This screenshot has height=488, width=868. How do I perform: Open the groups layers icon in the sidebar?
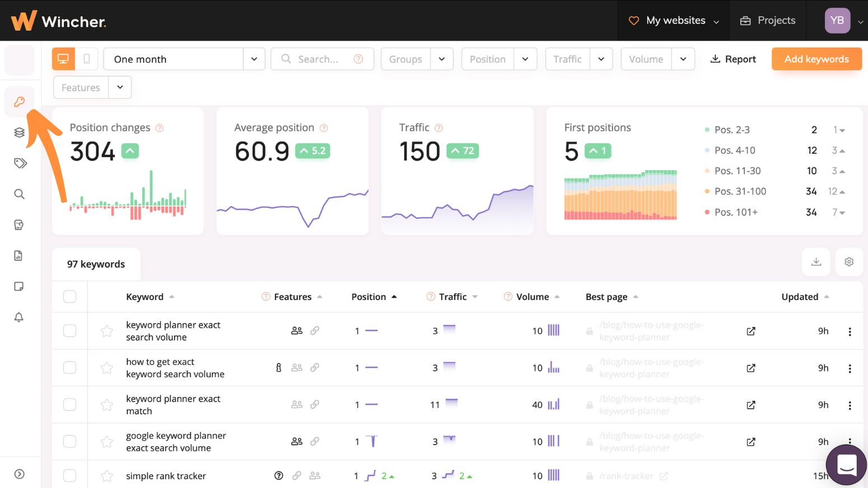[x=20, y=132]
